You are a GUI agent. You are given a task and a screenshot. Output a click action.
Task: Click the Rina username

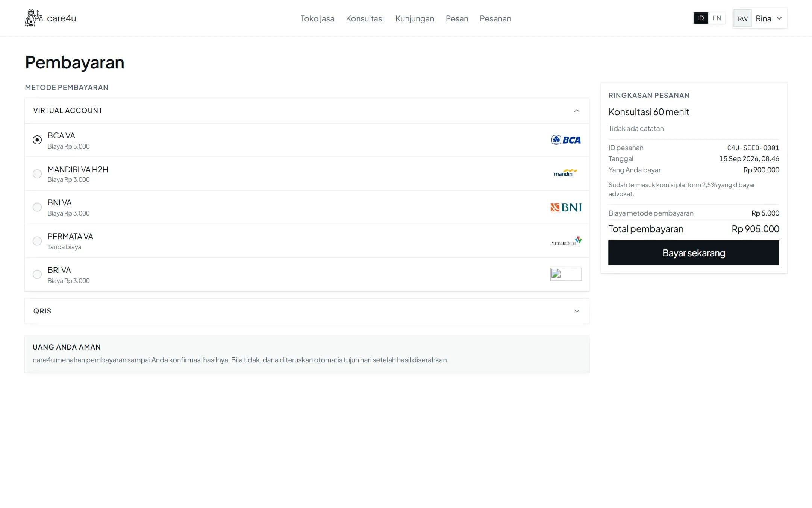point(763,18)
